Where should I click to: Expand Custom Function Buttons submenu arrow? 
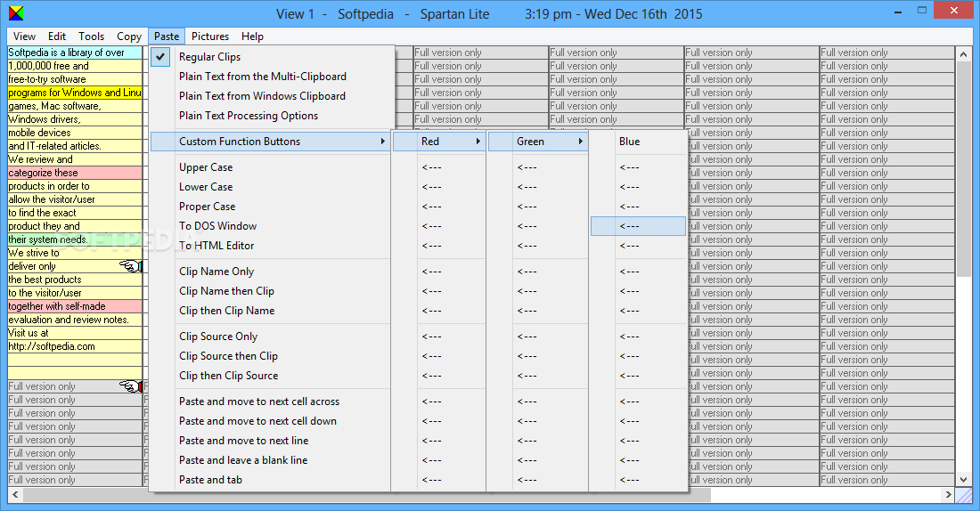pyautogui.click(x=382, y=142)
